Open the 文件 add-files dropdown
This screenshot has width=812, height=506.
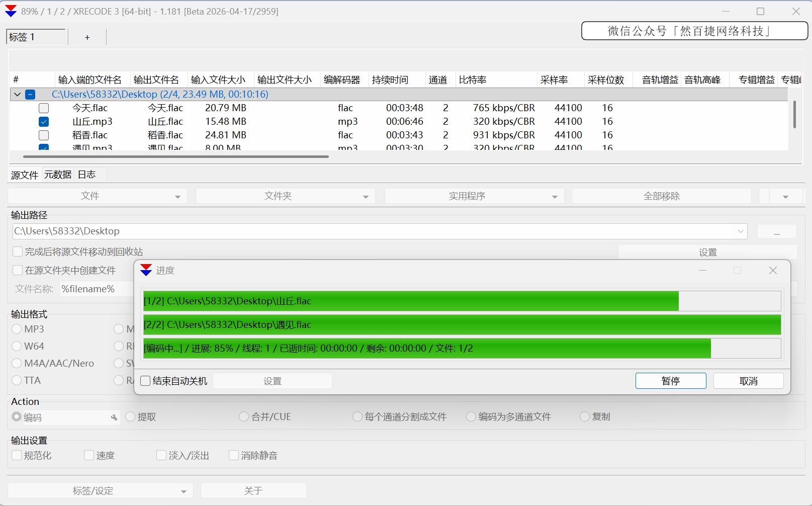(177, 196)
